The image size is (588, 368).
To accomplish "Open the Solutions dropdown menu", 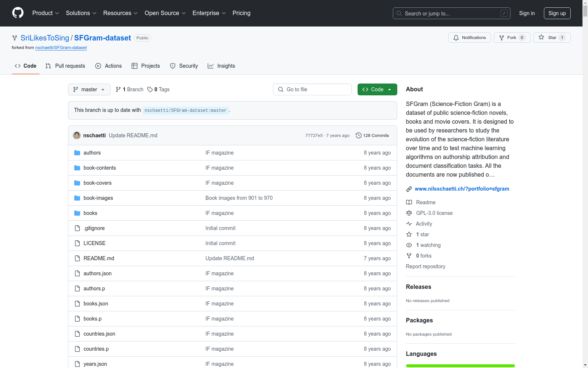I will [x=81, y=13].
